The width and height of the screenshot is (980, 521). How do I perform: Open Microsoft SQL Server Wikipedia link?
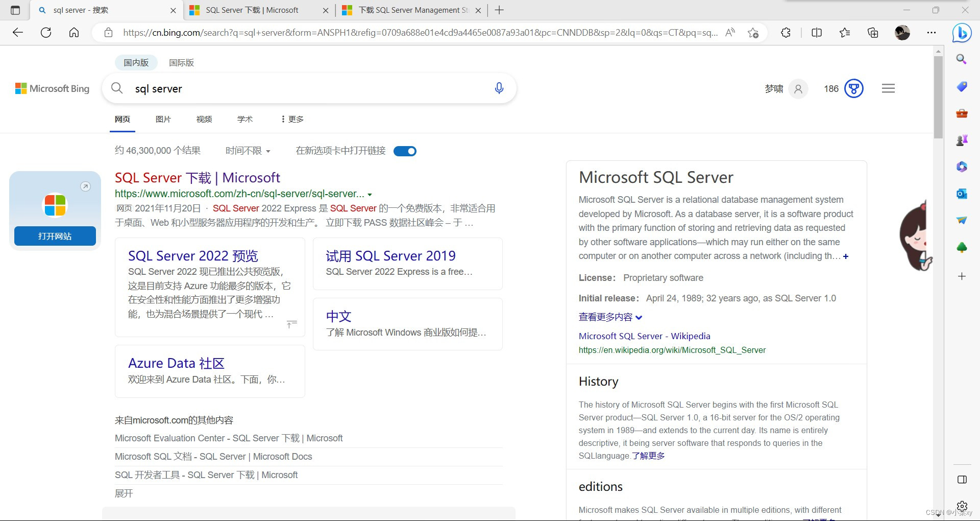coord(645,336)
